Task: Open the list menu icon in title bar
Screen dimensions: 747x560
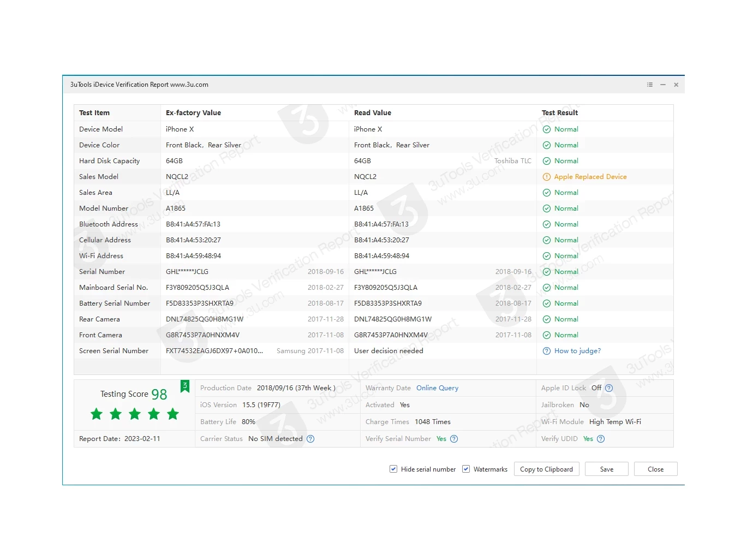Action: point(649,85)
